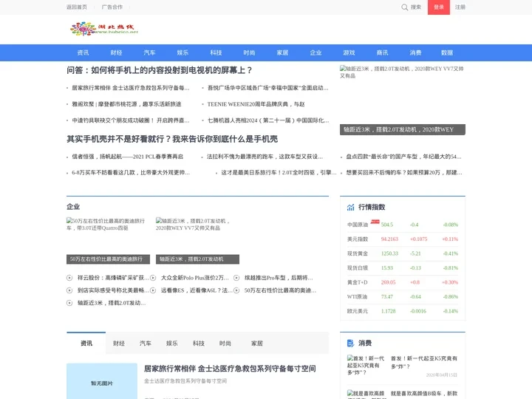Viewport: 532px width, 399px height.
Task: Open article 七腾机器人亮相2024
Action: tap(268, 120)
